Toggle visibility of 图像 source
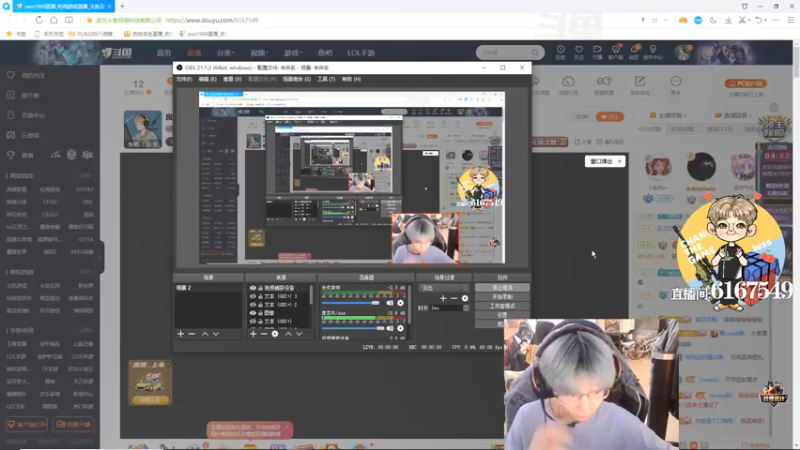Image resolution: width=800 pixels, height=450 pixels. point(253,313)
